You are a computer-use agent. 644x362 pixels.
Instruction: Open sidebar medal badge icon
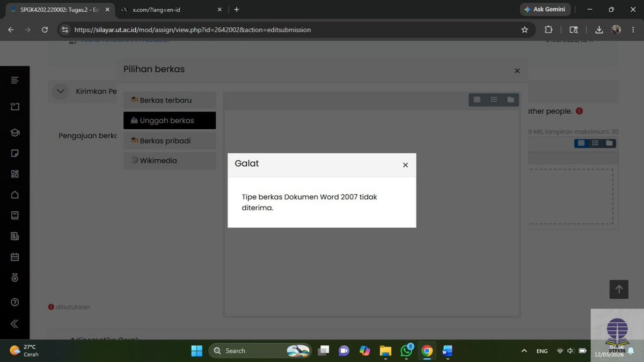[14, 278]
